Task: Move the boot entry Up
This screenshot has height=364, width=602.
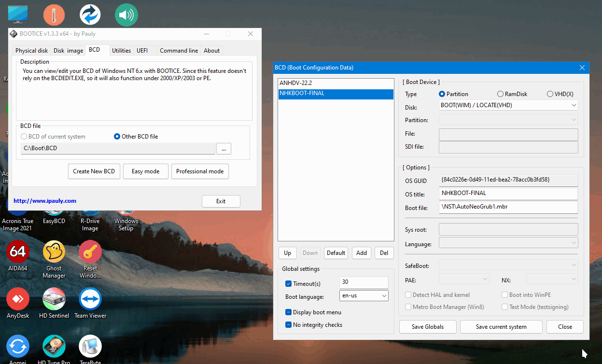Action: click(287, 253)
